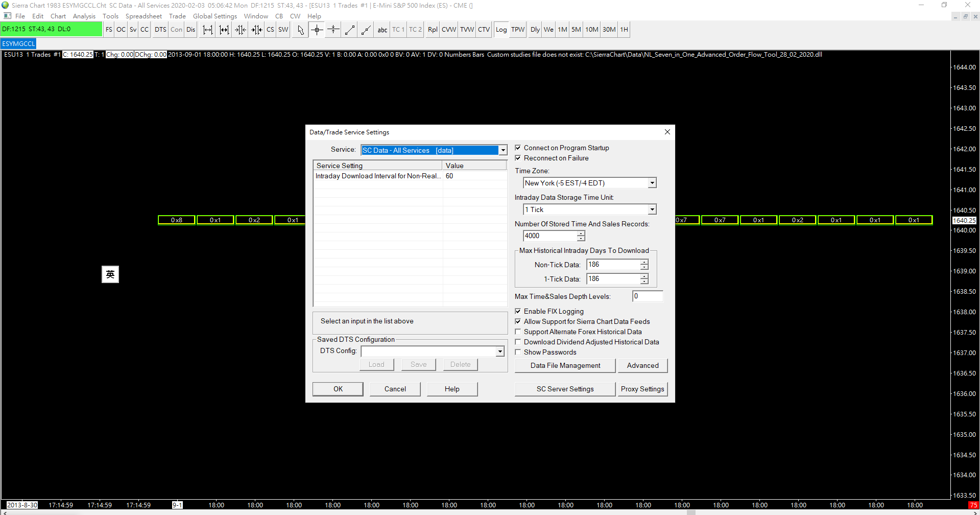Click the CC toolbar button
Viewport: 980px width, 515px height.
[145, 30]
